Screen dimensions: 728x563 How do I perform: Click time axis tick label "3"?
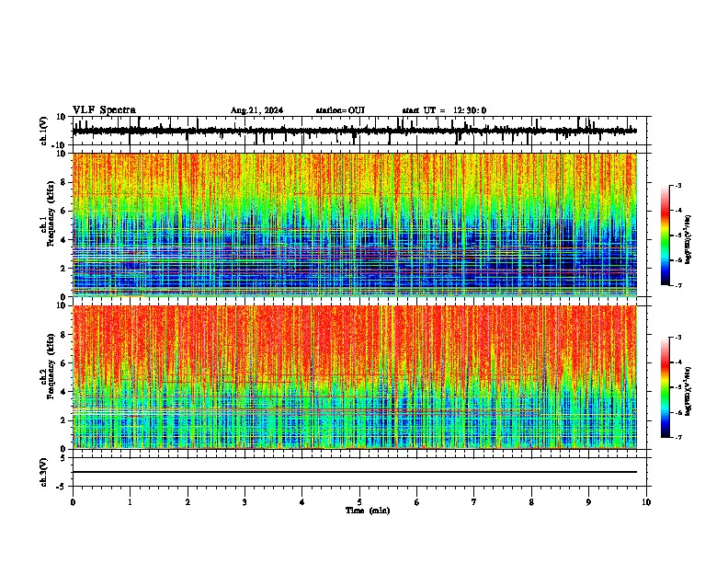pyautogui.click(x=245, y=502)
